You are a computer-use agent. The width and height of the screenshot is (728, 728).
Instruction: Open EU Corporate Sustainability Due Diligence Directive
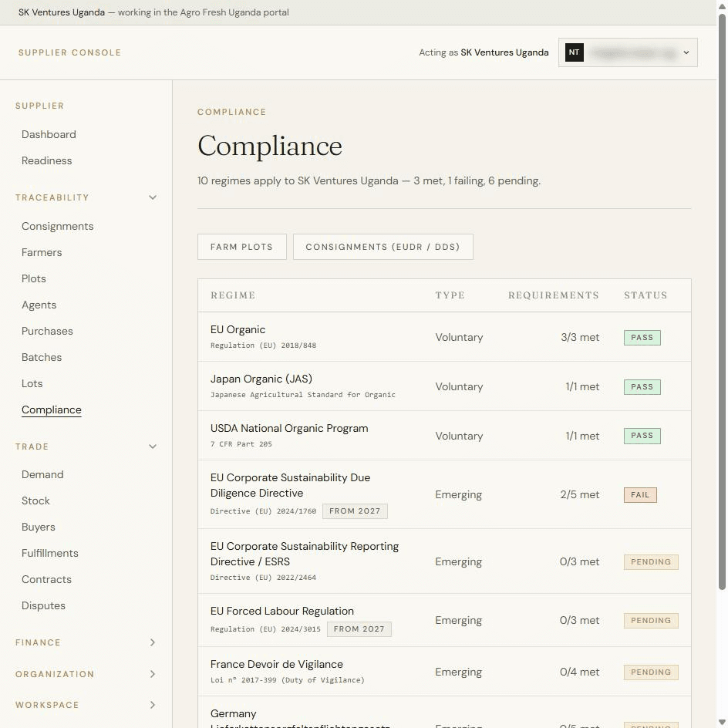pyautogui.click(x=444, y=494)
